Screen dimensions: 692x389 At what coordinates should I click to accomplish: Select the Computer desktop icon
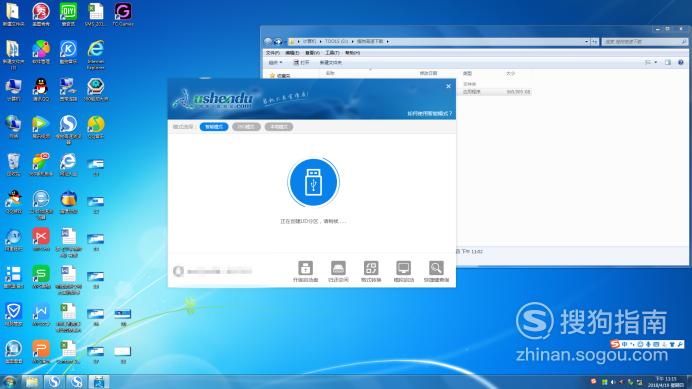coord(13,90)
